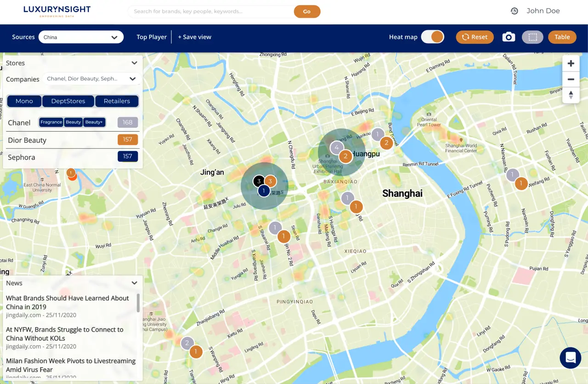Activate the rectangular area selection tool

tap(532, 37)
